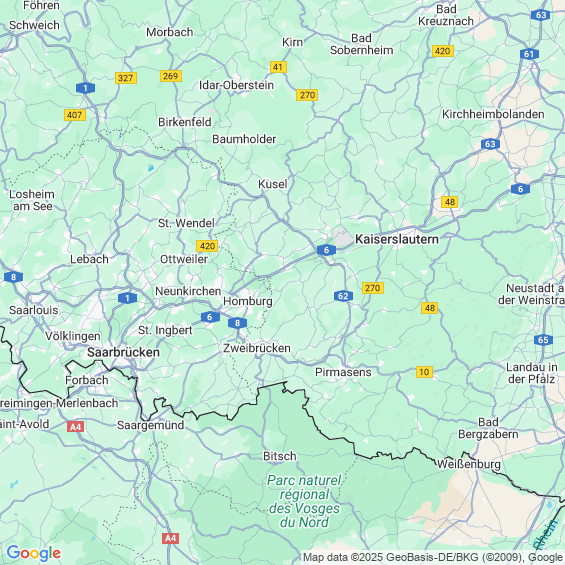Select the Idar-Oberstein label
Screen dimensions: 565x565
tap(236, 85)
